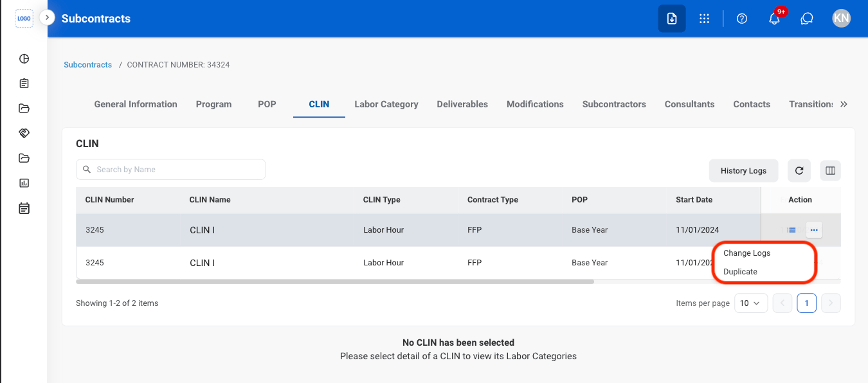
Task: Open the POP tab
Action: 267,104
